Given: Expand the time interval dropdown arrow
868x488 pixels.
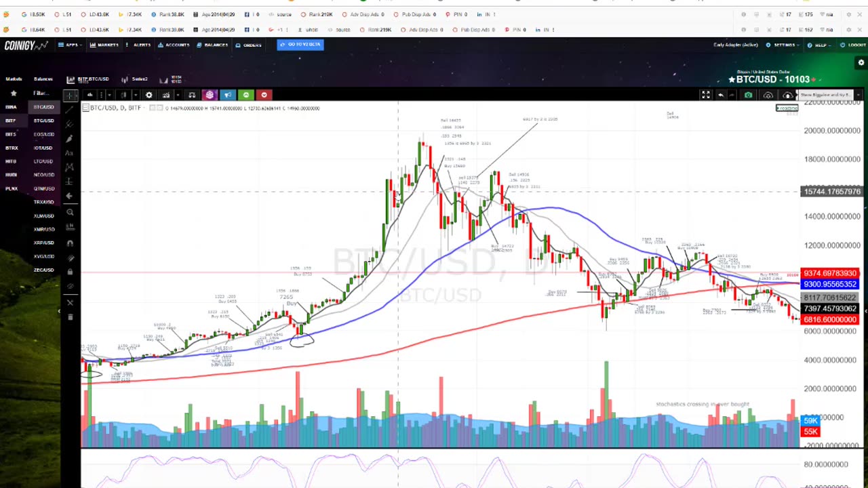Looking at the screenshot, I should pyautogui.click(x=109, y=95).
